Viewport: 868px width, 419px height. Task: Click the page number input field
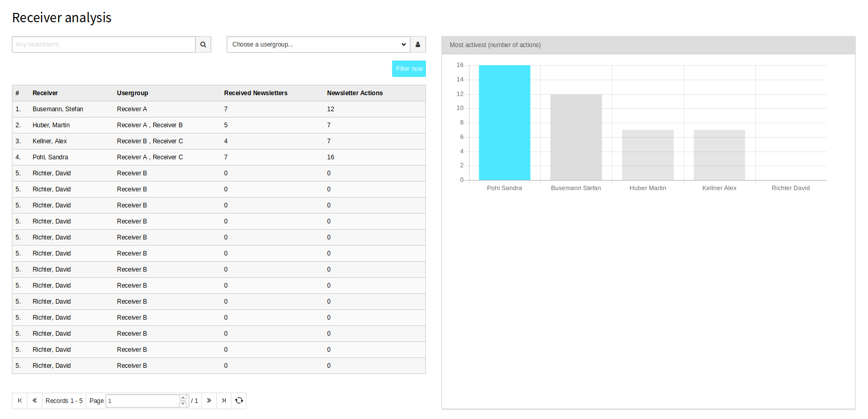coord(142,401)
